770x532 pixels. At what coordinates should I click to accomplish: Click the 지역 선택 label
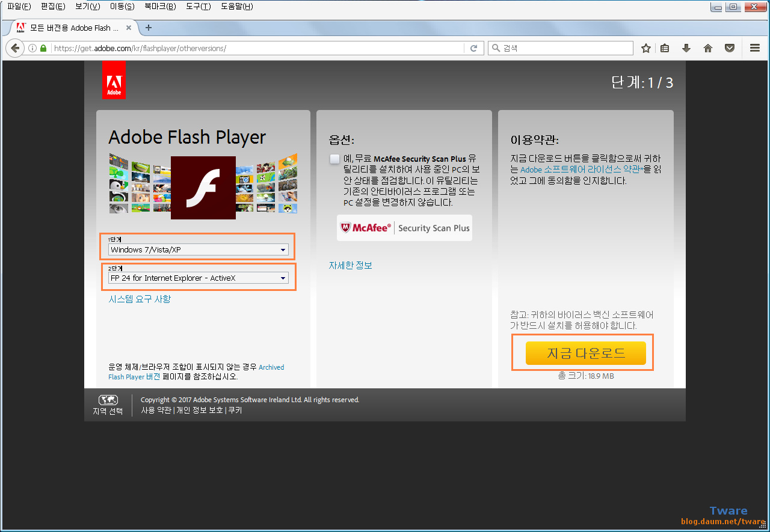pyautogui.click(x=108, y=411)
